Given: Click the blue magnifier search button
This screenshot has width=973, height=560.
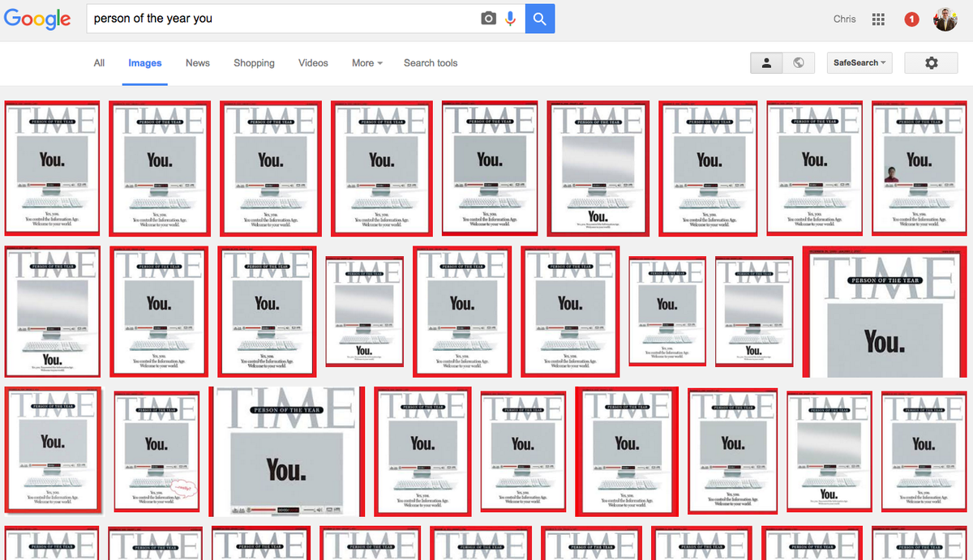Looking at the screenshot, I should (540, 18).
